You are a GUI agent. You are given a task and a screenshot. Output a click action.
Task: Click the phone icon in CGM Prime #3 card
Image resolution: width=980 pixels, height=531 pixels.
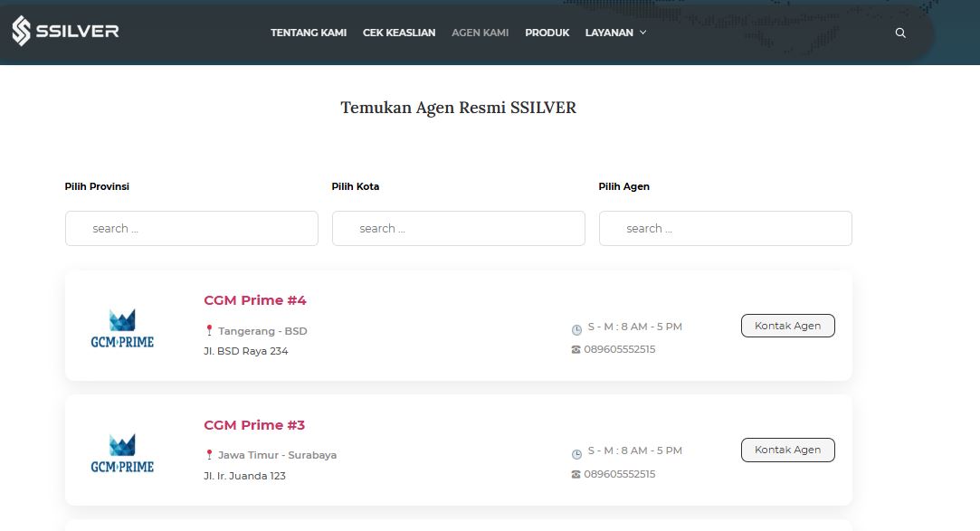coord(576,474)
